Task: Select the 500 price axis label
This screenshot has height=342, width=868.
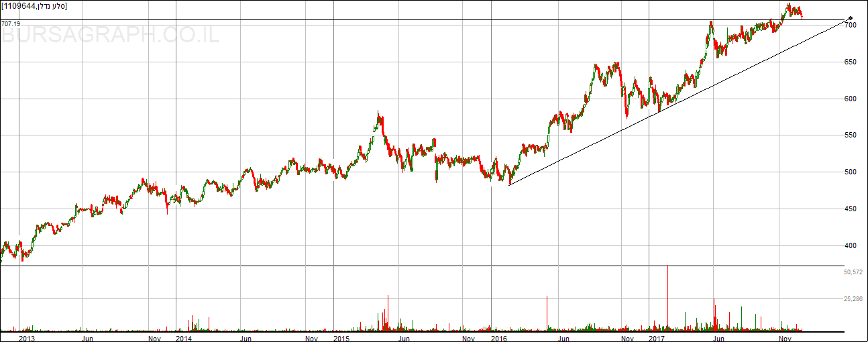Action: pyautogui.click(x=851, y=172)
